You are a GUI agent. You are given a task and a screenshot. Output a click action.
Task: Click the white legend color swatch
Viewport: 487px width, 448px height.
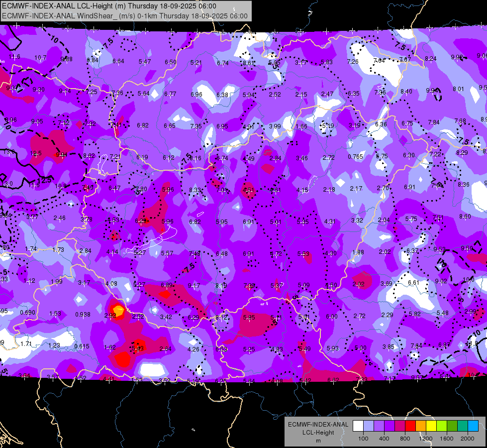(x=358, y=426)
